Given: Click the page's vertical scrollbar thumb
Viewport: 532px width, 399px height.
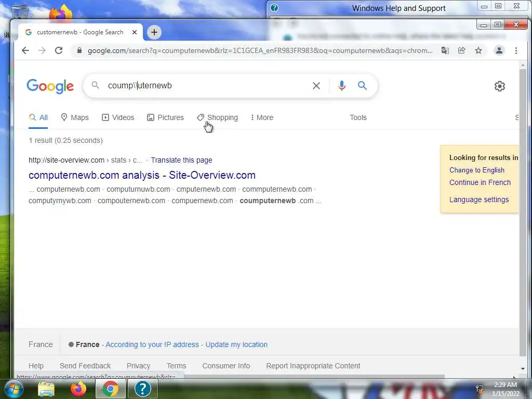Looking at the screenshot, I should [523, 212].
